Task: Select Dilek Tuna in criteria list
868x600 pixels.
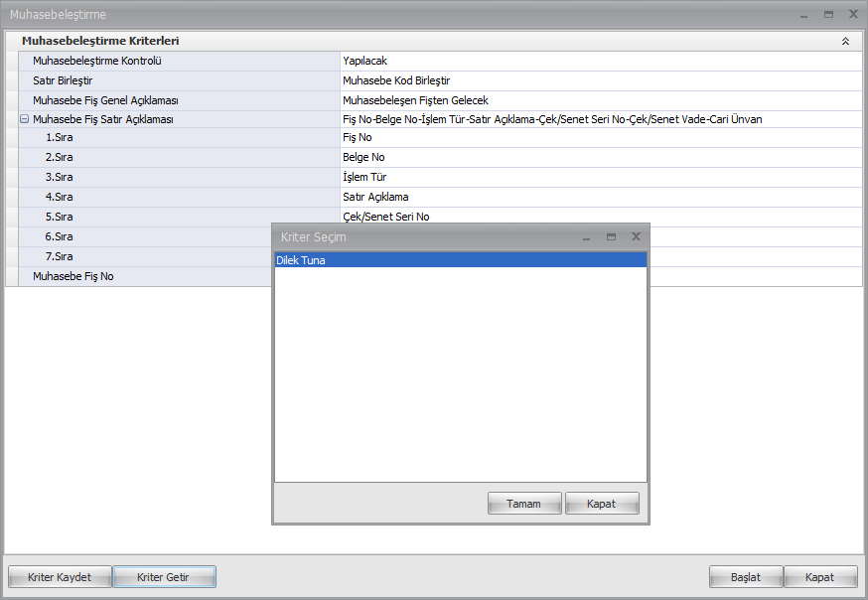Action: tap(460, 260)
